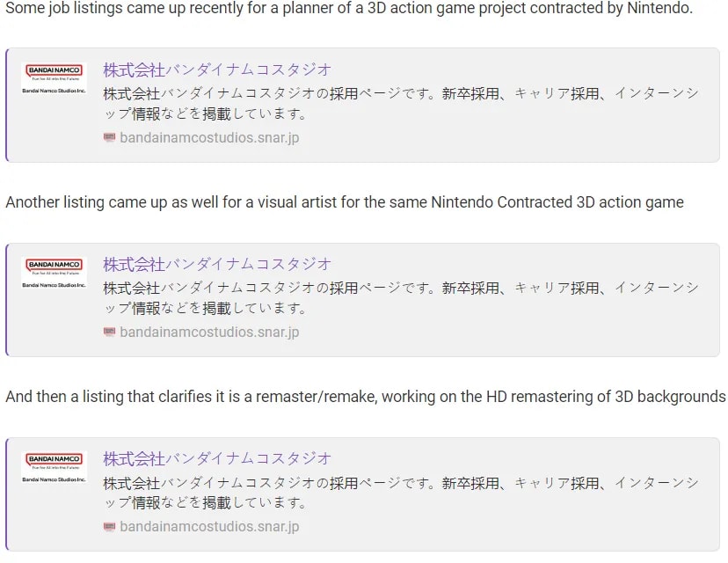Open the 株式会社バンダイナムコスタジオ title link under the remaster paragraph
The image size is (728, 563).
coord(217,458)
